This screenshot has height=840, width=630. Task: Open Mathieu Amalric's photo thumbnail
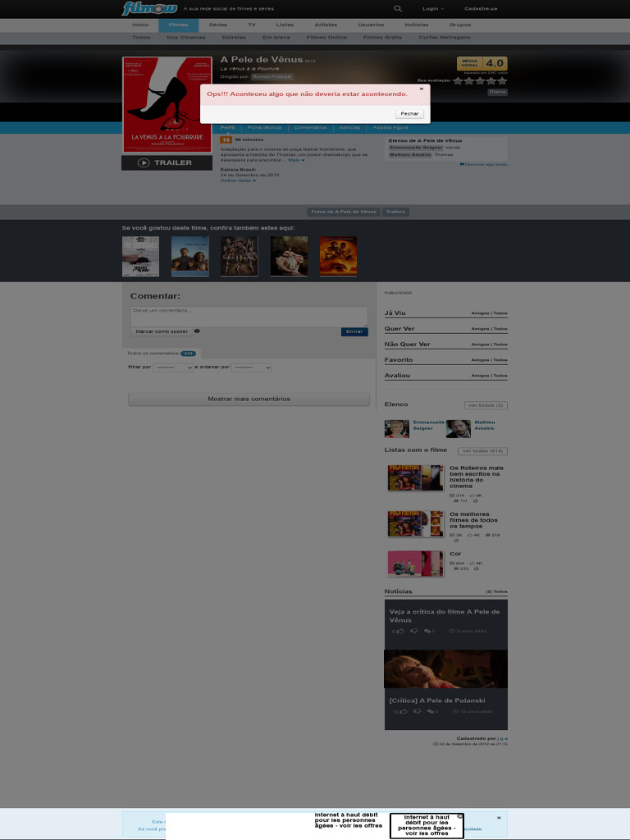pos(458,428)
